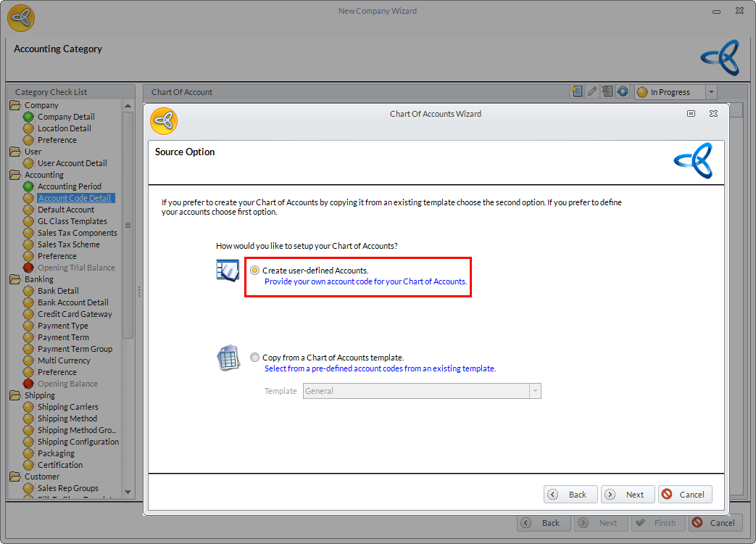Click orange status icon beside Bank Detail
This screenshot has height=544, width=756.
[28, 291]
